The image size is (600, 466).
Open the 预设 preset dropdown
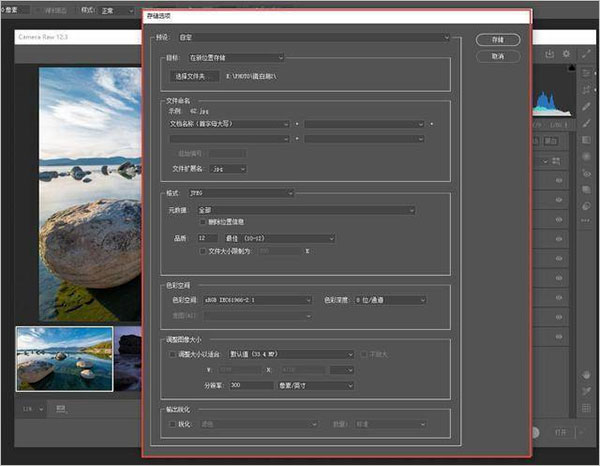(314, 37)
